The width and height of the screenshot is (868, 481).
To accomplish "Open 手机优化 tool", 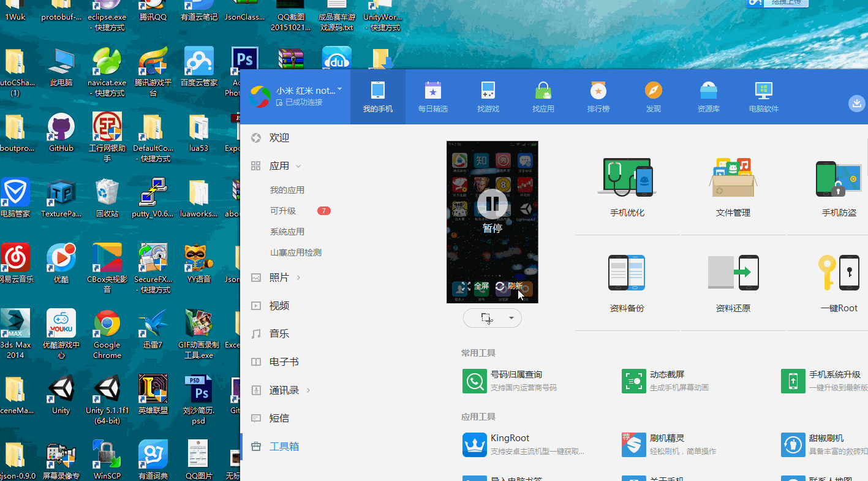I will [627, 187].
